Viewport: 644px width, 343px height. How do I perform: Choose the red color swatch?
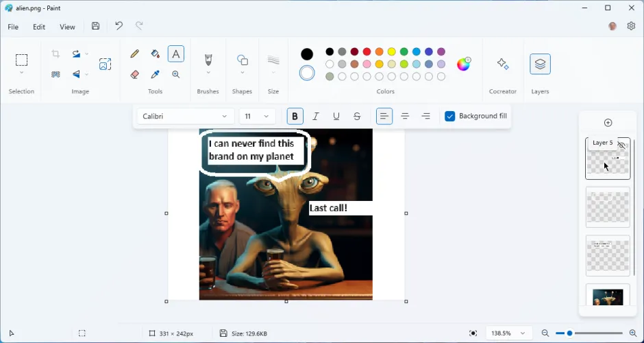pyautogui.click(x=367, y=51)
